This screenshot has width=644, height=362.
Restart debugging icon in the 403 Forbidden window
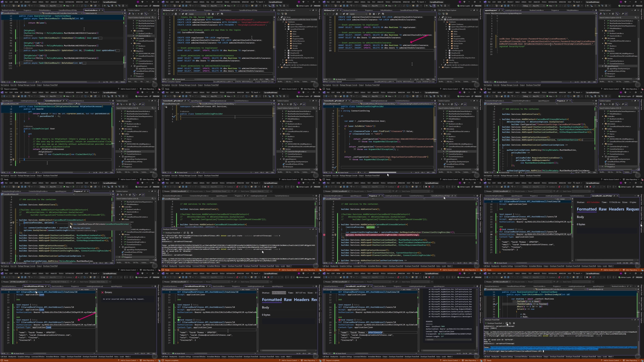click(594, 187)
